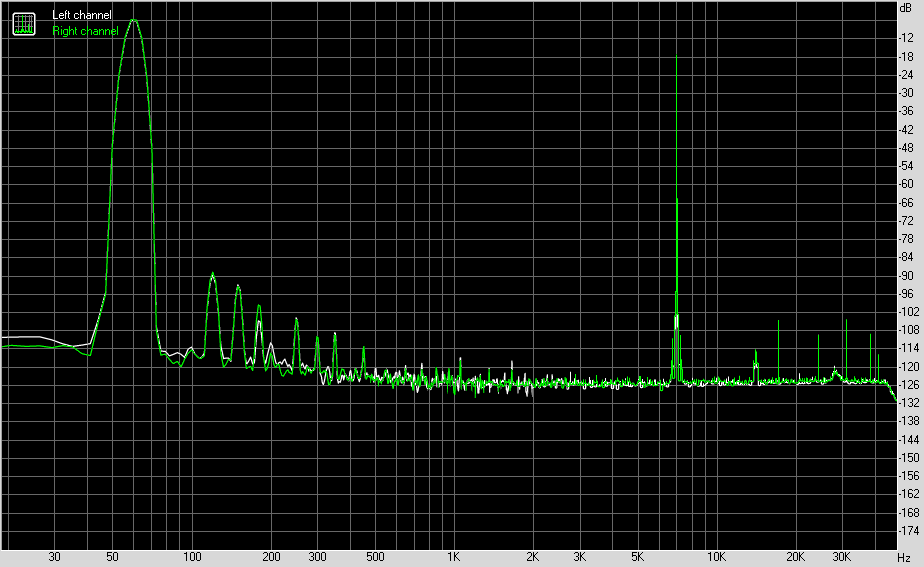The width and height of the screenshot is (924, 567).
Task: Click the -60 dB axis label
Action: 906,184
